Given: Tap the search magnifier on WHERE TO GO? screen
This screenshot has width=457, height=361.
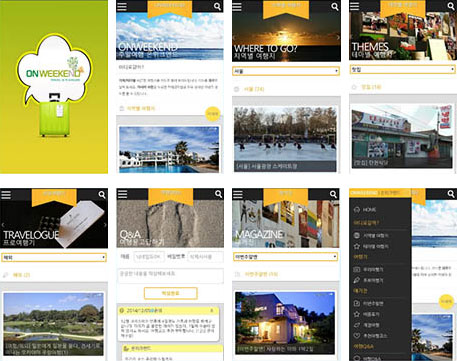Looking at the screenshot, I should click(334, 7).
